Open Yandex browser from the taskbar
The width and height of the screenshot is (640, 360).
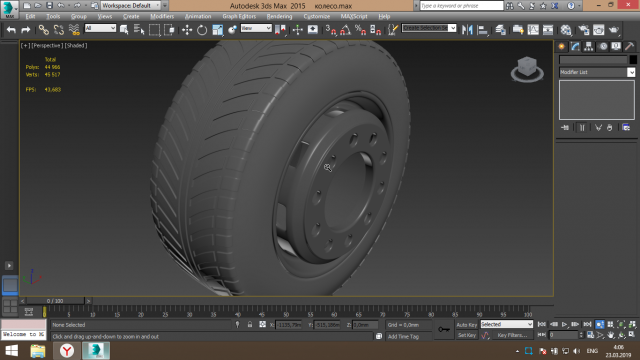tap(67, 351)
